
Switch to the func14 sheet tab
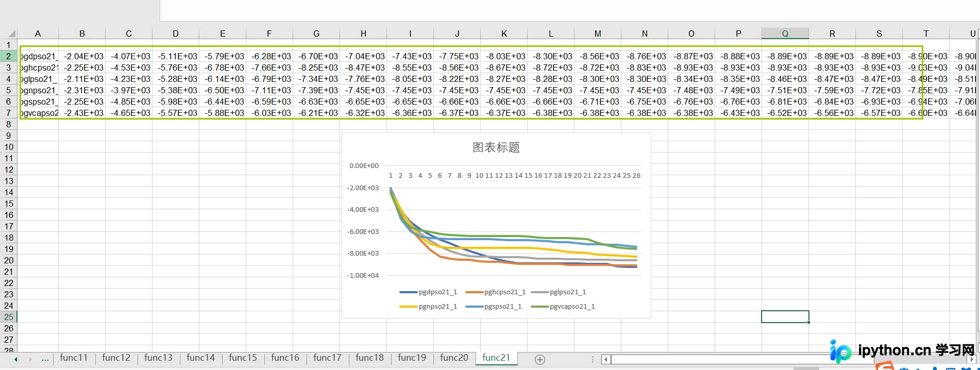pos(200,358)
